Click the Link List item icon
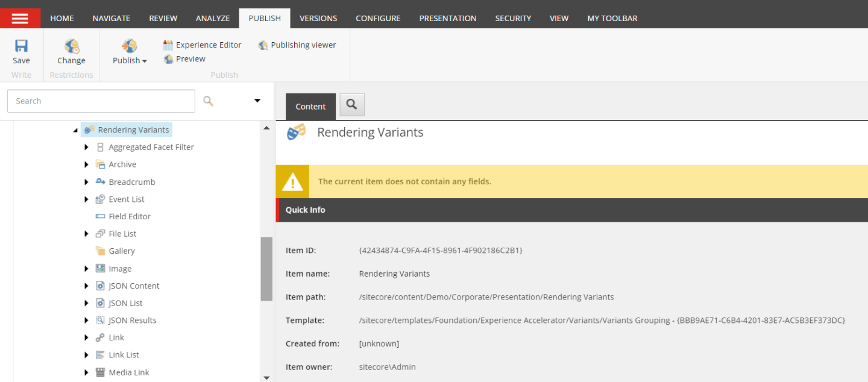Viewport: 868px width, 382px height. pyautogui.click(x=100, y=355)
